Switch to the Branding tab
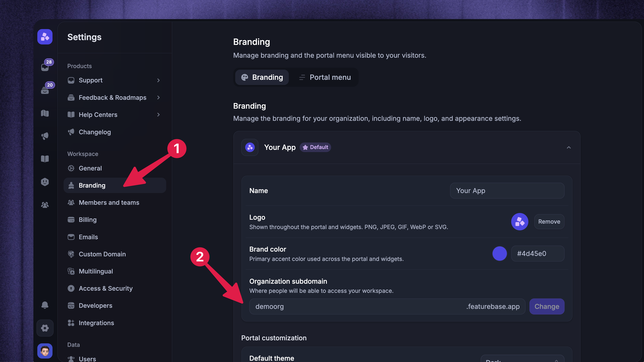The width and height of the screenshot is (644, 362). (x=262, y=77)
